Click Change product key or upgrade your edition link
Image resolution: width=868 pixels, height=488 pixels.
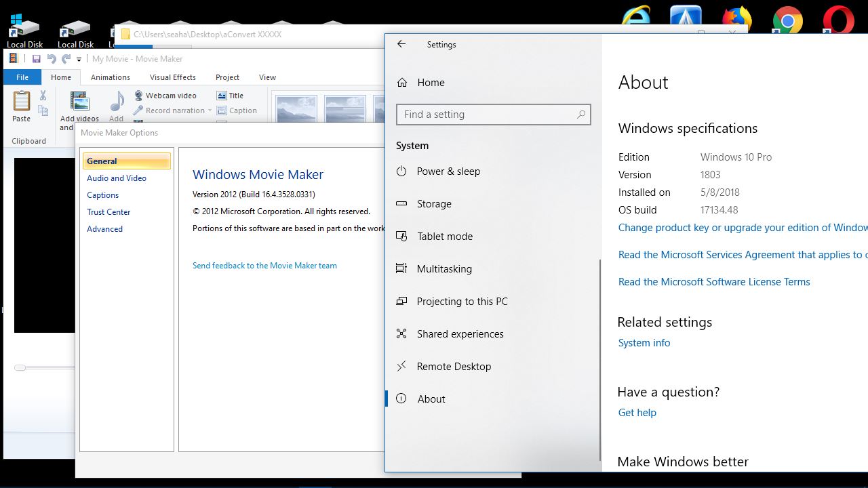pos(743,228)
